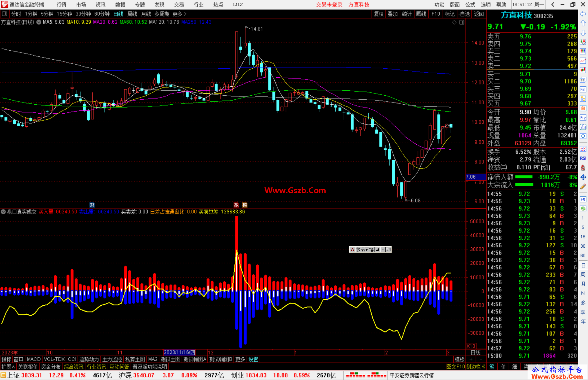
Task: Click the red line-chart sidebar icon
Action: pos(583,60)
